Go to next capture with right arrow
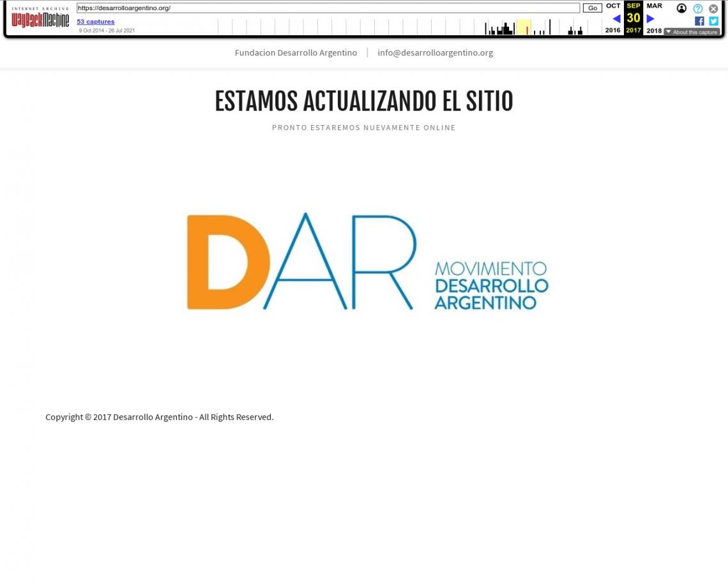This screenshot has height=582, width=728. (x=651, y=19)
